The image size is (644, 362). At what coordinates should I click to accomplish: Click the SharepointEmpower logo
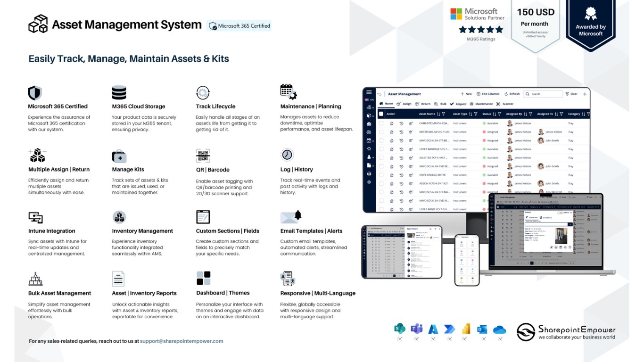coord(566,332)
